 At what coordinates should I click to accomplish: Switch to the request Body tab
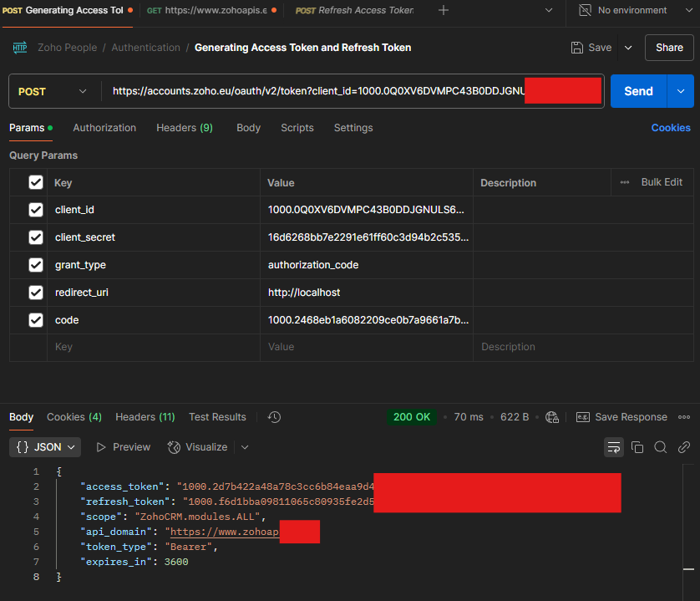(x=248, y=128)
